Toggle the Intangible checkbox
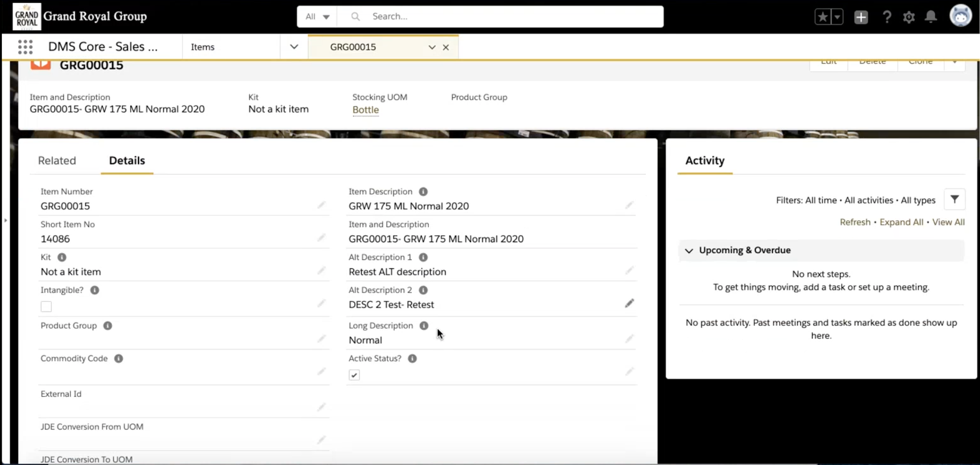The image size is (980, 465). (x=46, y=306)
